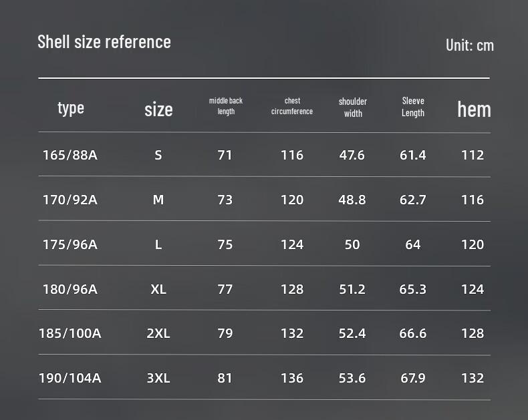Click the 165/88A type cell
The width and height of the screenshot is (528, 420).
[x=70, y=155]
